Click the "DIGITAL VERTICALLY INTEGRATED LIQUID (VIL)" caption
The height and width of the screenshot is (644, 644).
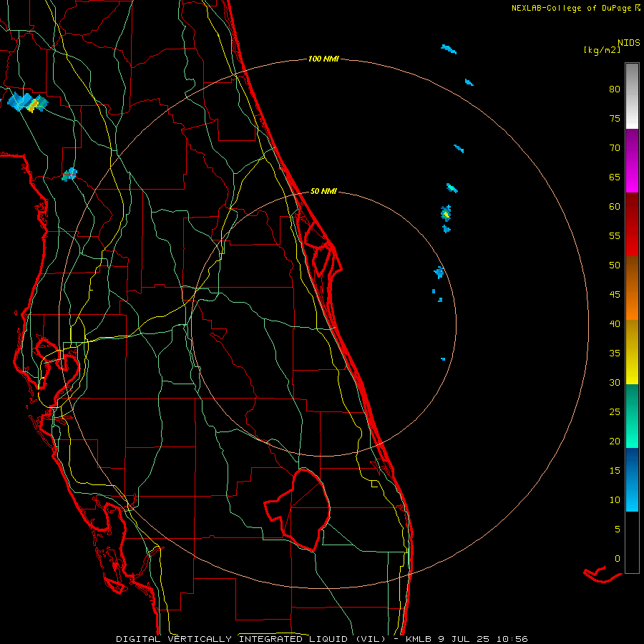[x=251, y=639]
